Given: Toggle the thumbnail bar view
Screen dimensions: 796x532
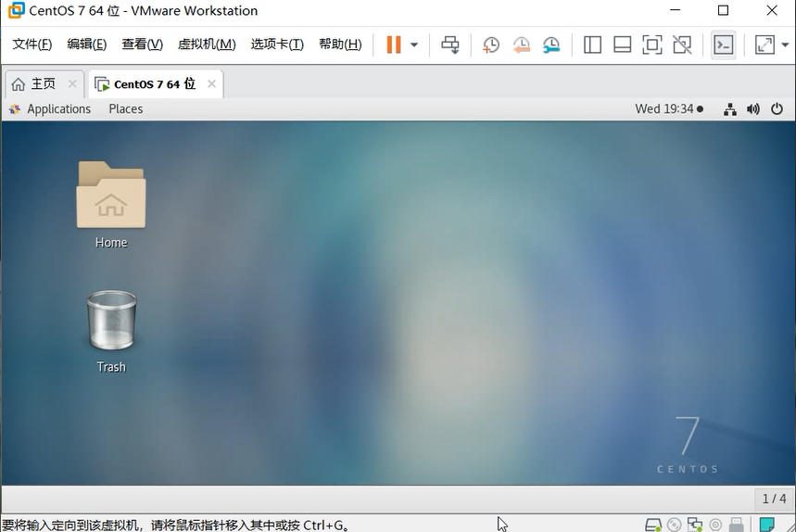Looking at the screenshot, I should point(623,44).
